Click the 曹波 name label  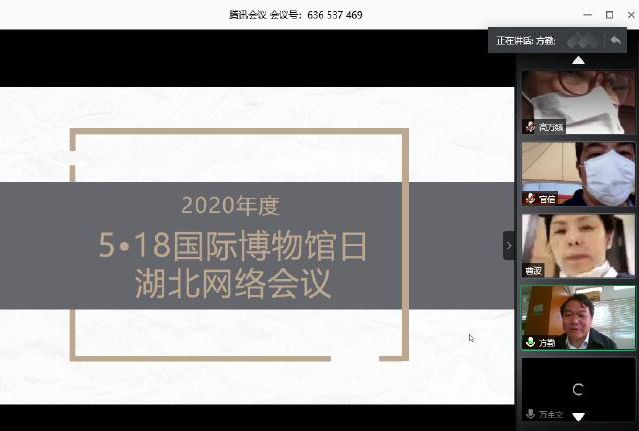532,270
